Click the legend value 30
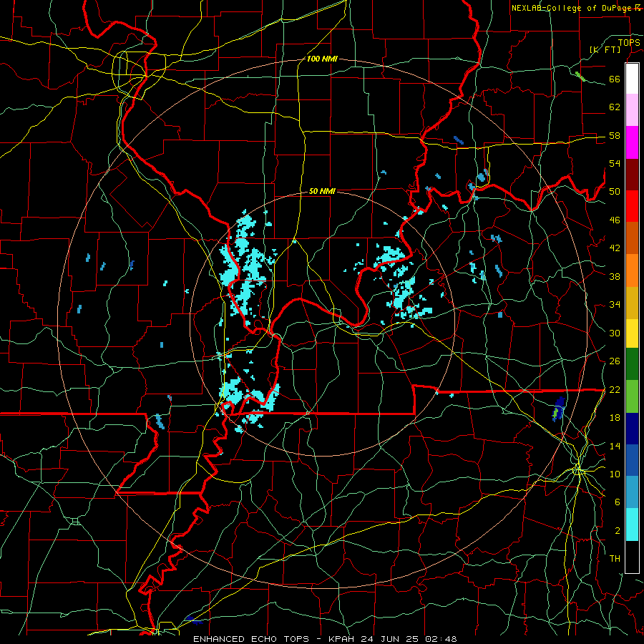Screen dimensions: 644x644 (x=615, y=333)
